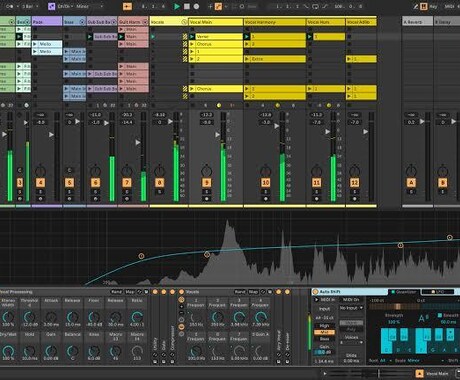The height and width of the screenshot is (380, 460).
Task: Click the Vocals rack device activator
Action: (x=181, y=292)
